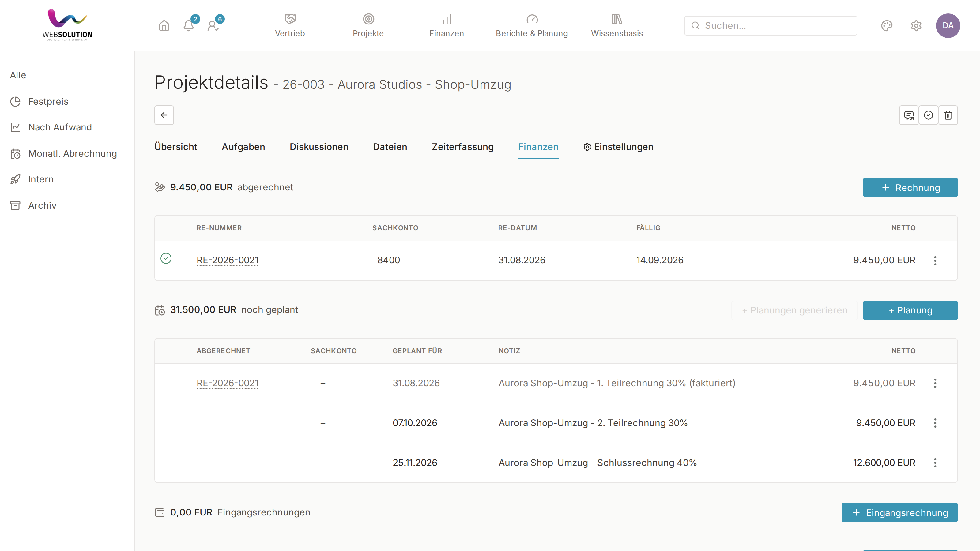Switch to the Dateien tab
Viewport: 980px width, 551px height.
[x=390, y=147]
